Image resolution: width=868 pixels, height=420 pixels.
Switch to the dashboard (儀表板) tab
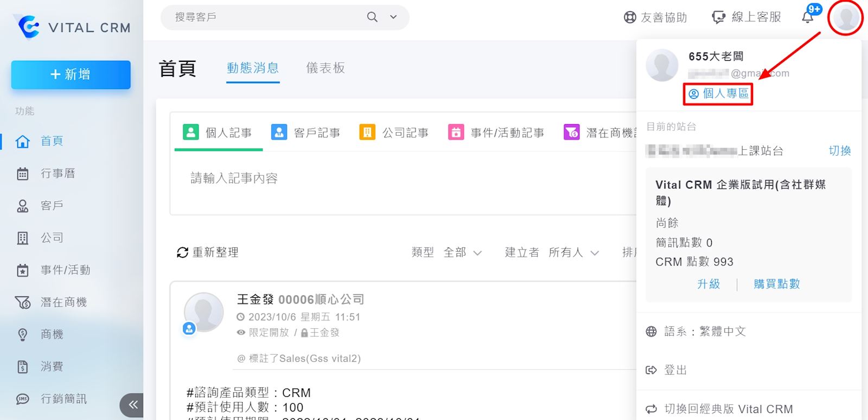coord(325,68)
